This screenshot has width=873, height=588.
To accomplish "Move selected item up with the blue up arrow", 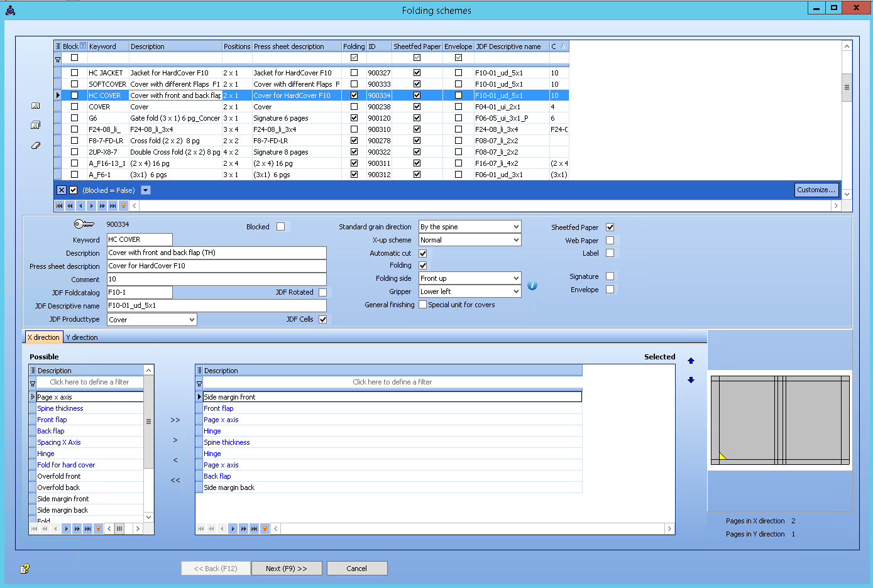I will [x=691, y=361].
